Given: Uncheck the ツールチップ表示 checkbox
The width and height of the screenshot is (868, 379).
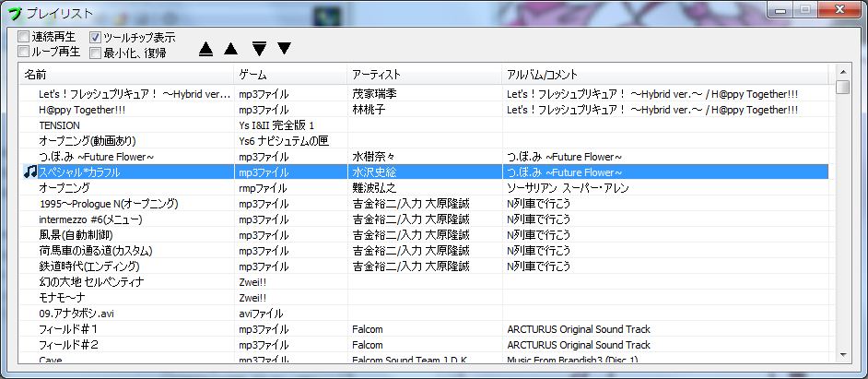Looking at the screenshot, I should click(x=96, y=38).
